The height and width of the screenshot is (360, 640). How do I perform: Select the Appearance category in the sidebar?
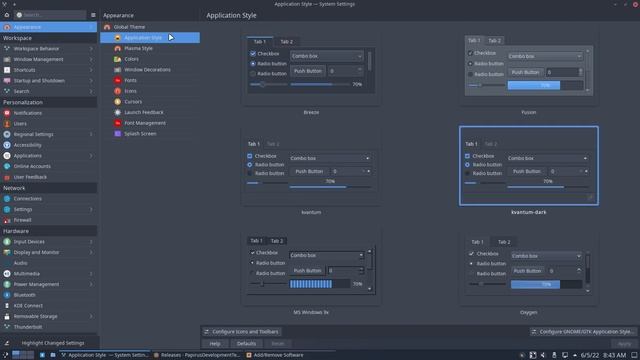(48, 27)
